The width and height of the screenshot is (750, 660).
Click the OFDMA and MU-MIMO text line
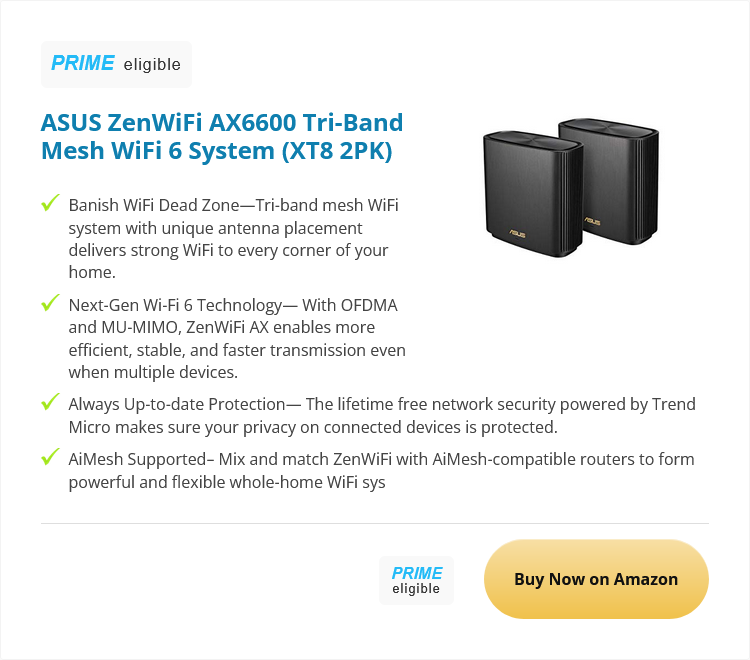221,327
